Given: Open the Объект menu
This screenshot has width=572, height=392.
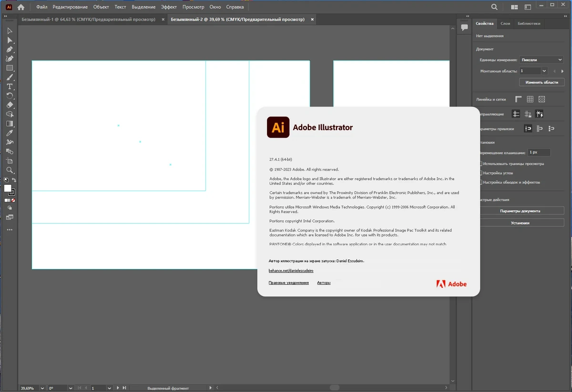Looking at the screenshot, I should pos(101,7).
